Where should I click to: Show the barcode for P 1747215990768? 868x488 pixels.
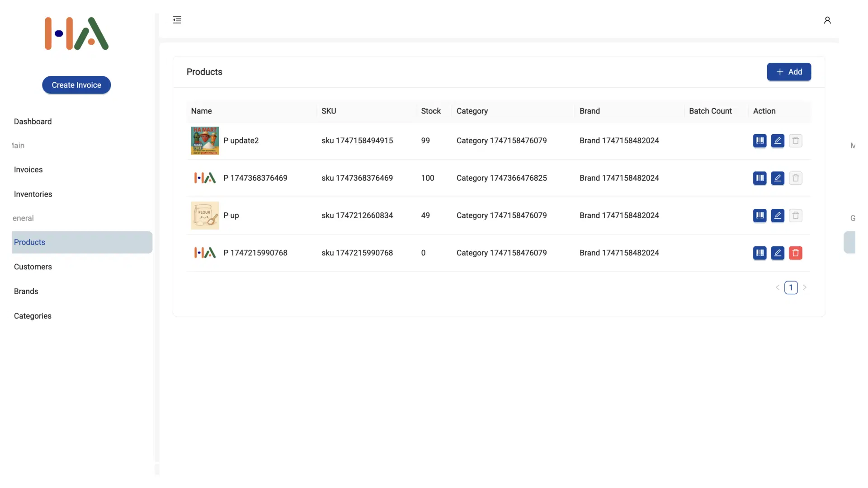click(x=759, y=253)
